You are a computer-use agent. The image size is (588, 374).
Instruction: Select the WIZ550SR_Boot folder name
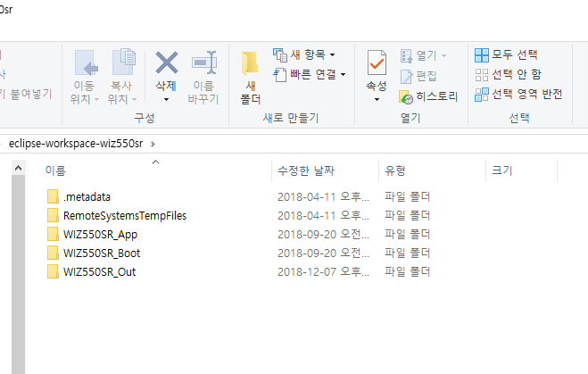102,253
